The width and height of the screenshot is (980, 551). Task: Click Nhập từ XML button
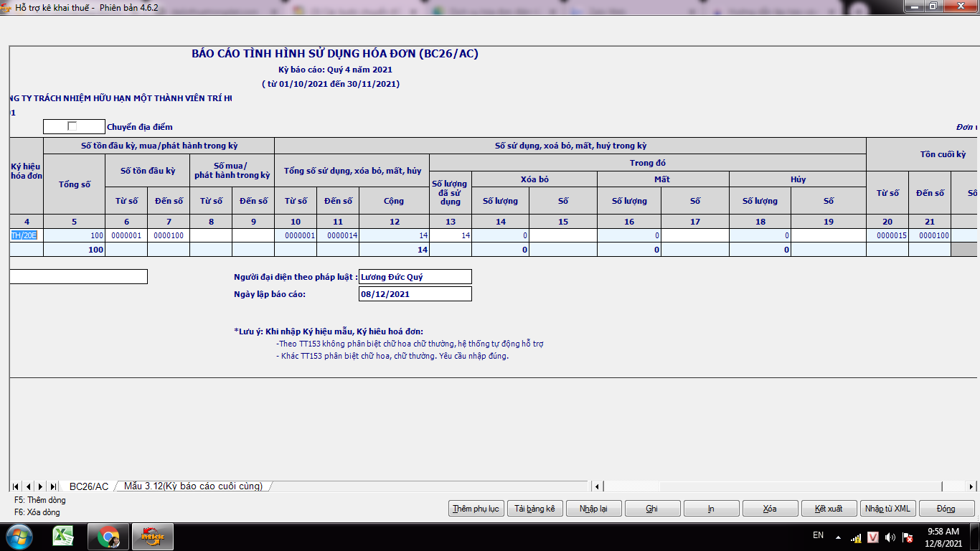pyautogui.click(x=887, y=509)
